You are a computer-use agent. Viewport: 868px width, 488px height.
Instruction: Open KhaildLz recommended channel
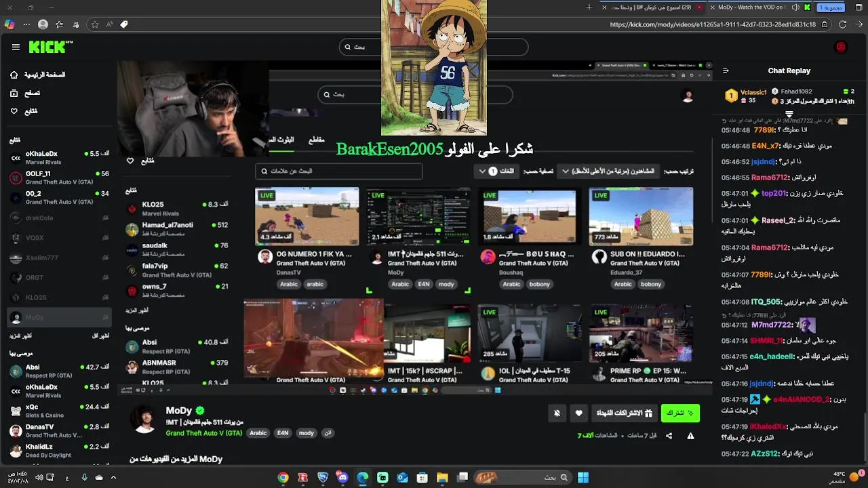tap(59, 451)
